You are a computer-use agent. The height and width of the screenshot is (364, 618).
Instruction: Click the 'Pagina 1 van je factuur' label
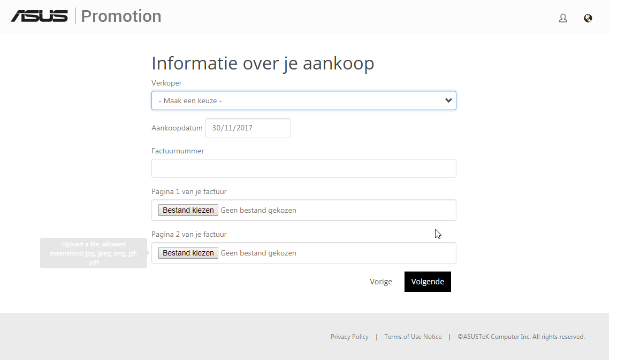[189, 192]
